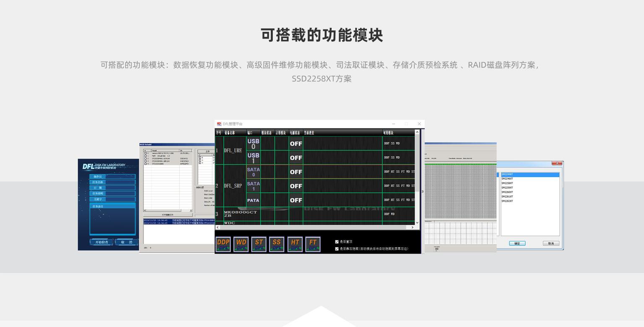Uncheck the 是否靠右隐藏 checkbox
The width and height of the screenshot is (644, 327).
tap(337, 249)
